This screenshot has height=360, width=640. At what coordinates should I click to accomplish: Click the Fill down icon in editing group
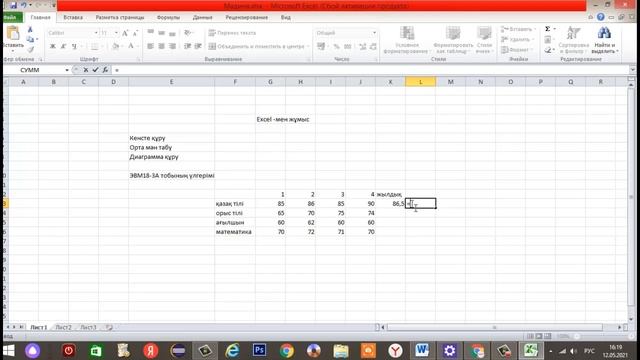pos(548,40)
